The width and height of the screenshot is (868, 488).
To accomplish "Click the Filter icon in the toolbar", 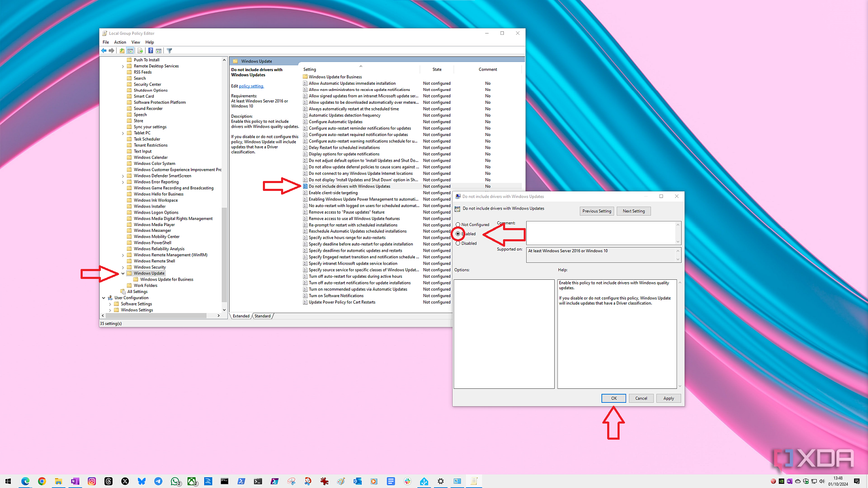I will coord(169,50).
